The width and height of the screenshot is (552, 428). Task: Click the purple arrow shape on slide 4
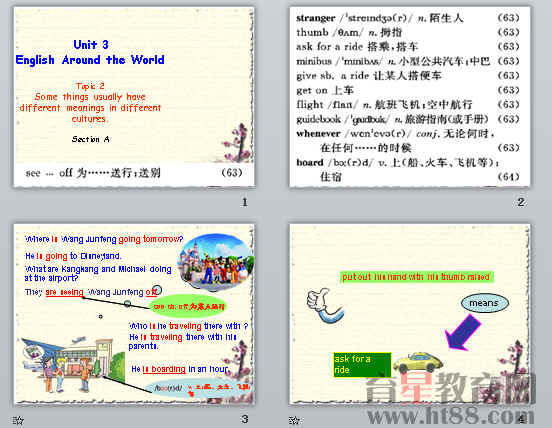pos(462,332)
